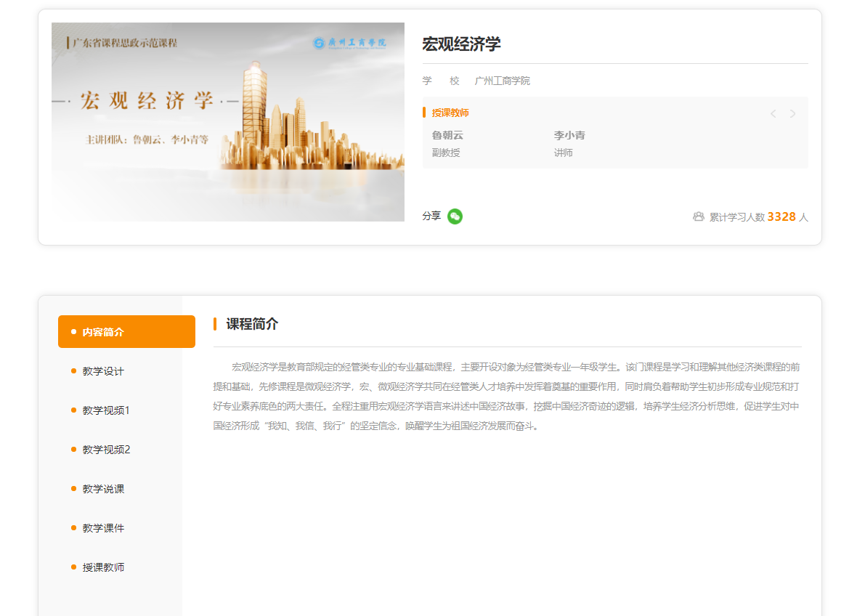Click the orange 授课教师 panel header
This screenshot has height=616, width=865.
450,113
